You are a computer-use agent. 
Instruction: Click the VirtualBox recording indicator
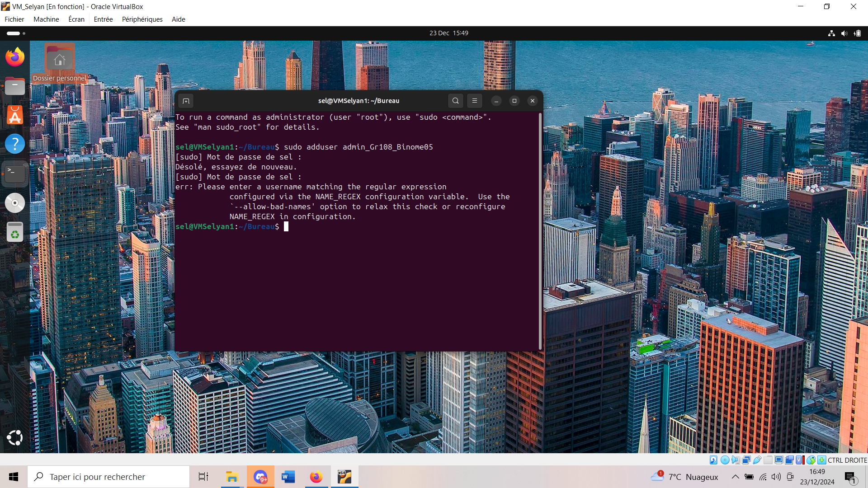(789, 460)
